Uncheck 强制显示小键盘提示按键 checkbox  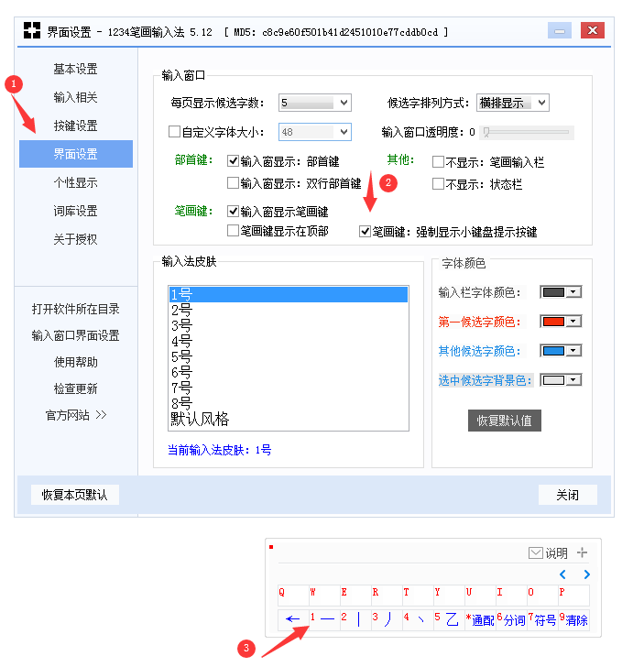pos(365,232)
